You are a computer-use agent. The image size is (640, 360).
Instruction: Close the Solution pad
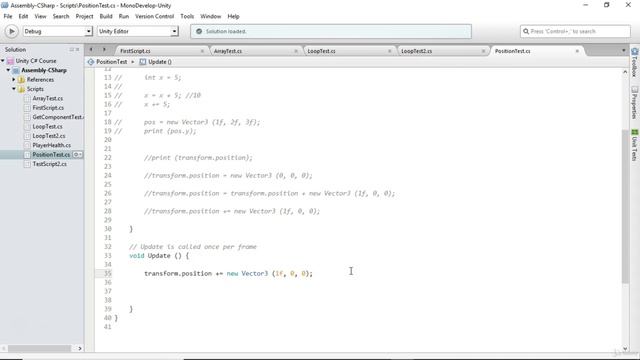pos(78,49)
